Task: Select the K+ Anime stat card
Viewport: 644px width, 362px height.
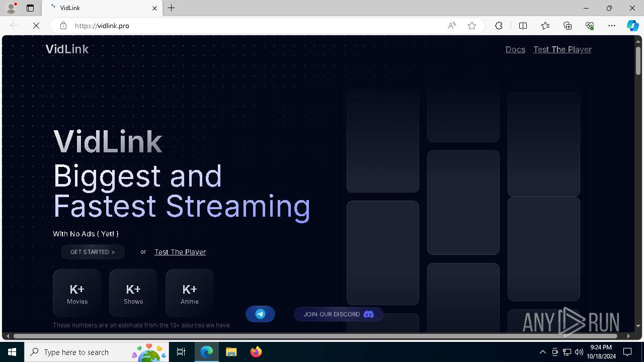Action: pyautogui.click(x=190, y=294)
